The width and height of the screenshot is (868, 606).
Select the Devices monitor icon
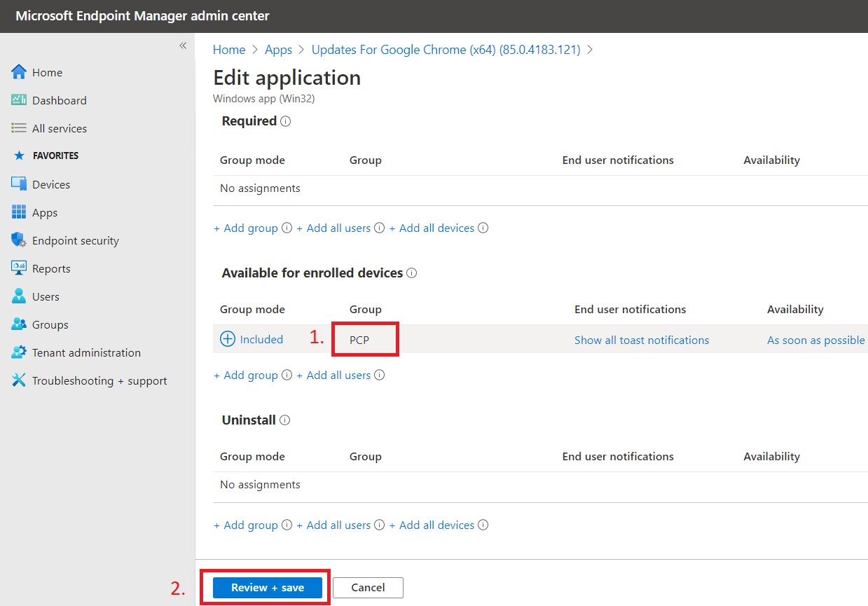pos(19,184)
